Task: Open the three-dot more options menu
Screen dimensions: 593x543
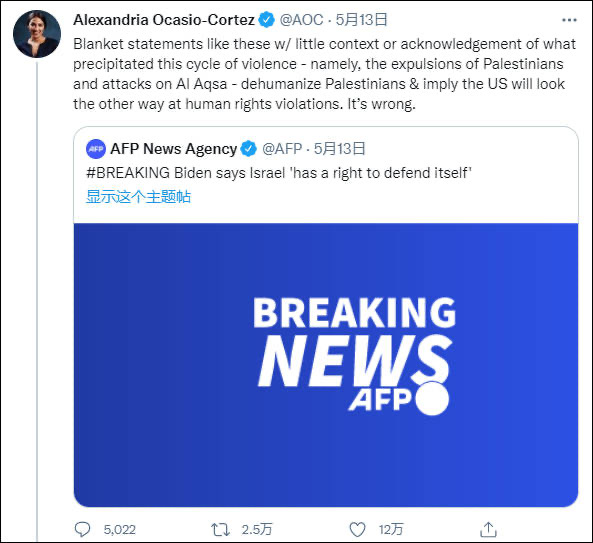Action: point(569,20)
